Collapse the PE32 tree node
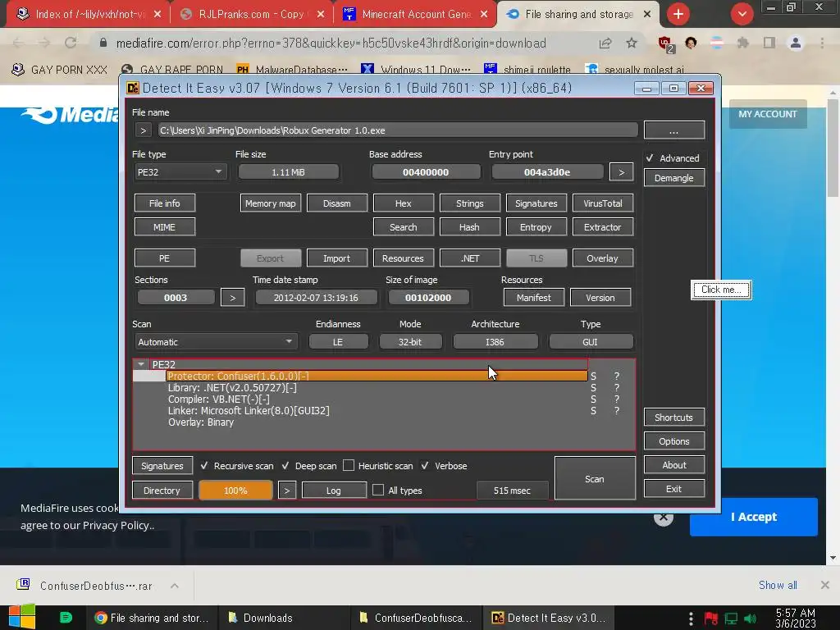Image resolution: width=840 pixels, height=630 pixels. pos(141,364)
